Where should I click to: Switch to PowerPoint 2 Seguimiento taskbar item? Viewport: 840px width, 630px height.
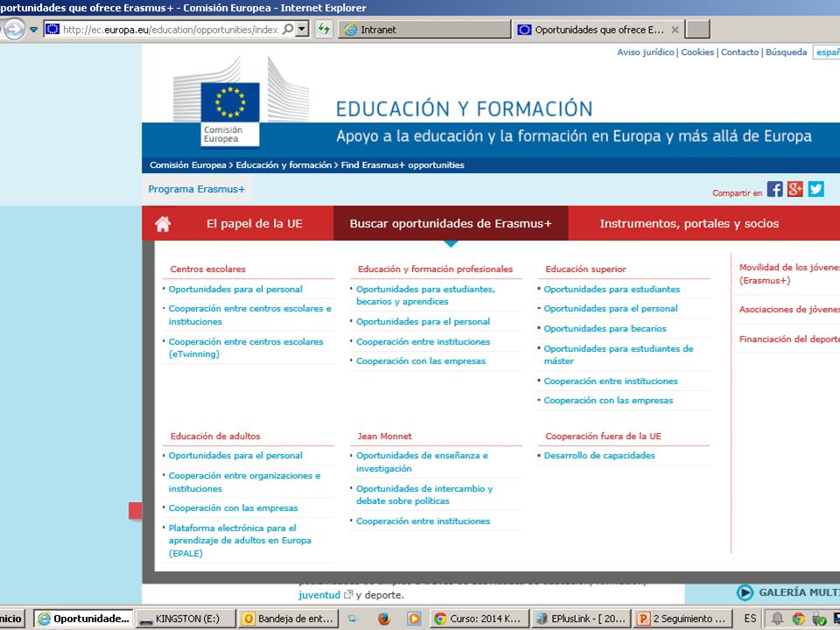click(682, 619)
